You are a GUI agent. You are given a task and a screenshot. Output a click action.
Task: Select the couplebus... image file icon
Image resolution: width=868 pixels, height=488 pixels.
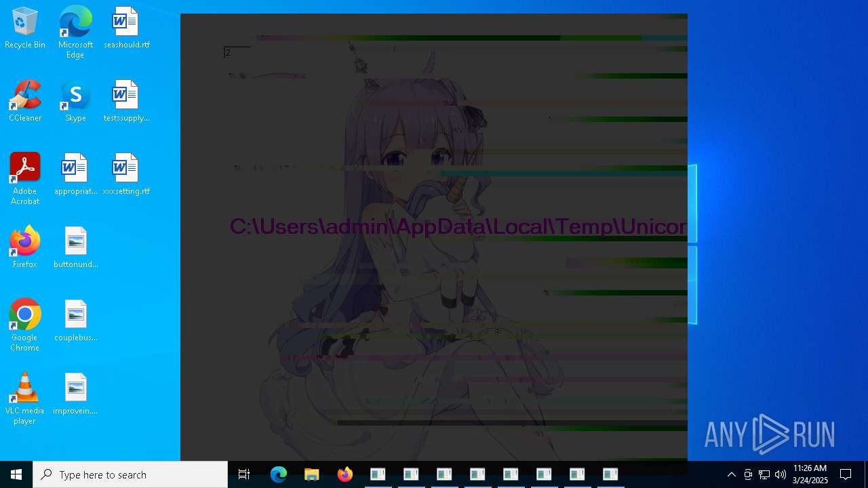[x=75, y=321]
